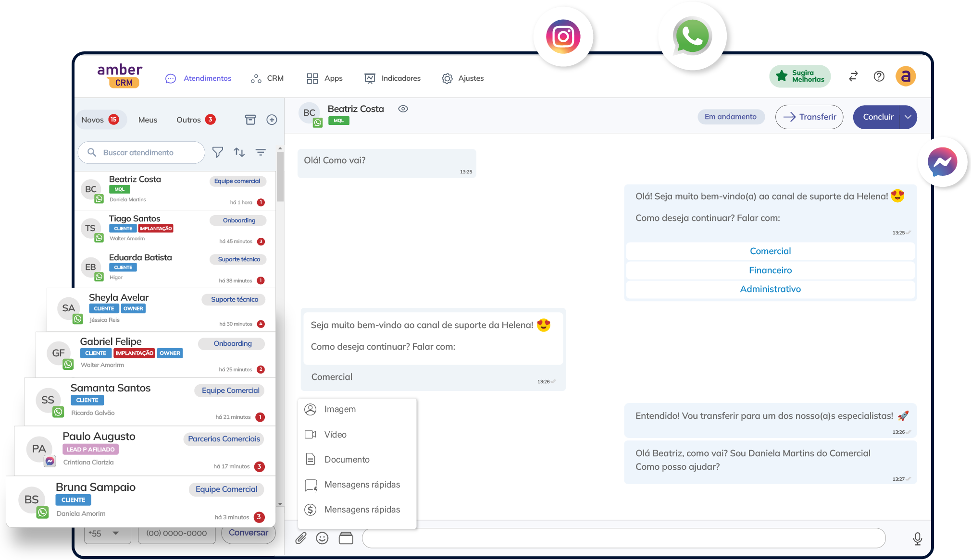Screen dimensions: 971x560
Task: Select Comercial in the chatbot options
Action: click(770, 251)
